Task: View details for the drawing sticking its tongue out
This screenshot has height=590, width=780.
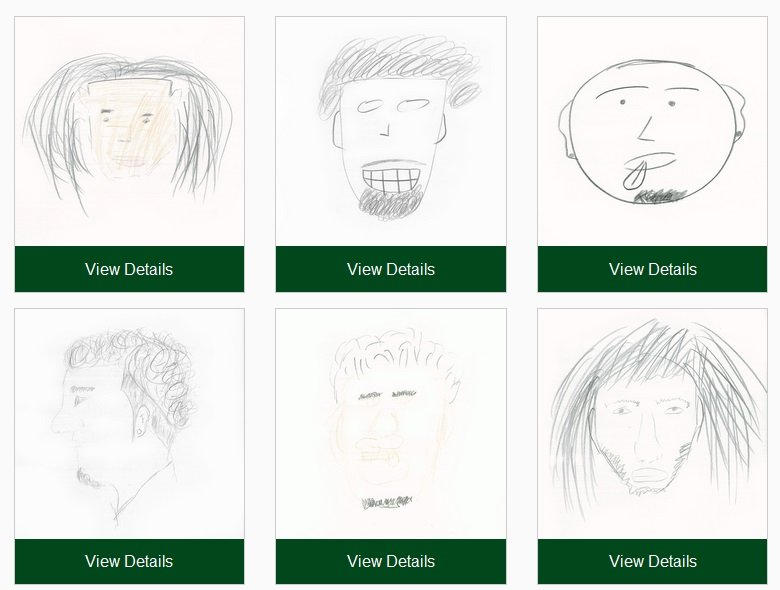Action: (x=652, y=269)
